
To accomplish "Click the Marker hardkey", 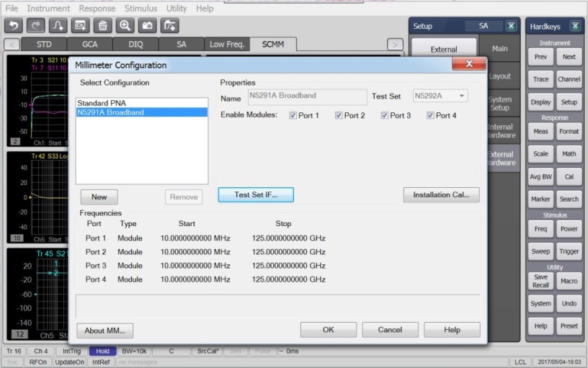I will coord(540,199).
